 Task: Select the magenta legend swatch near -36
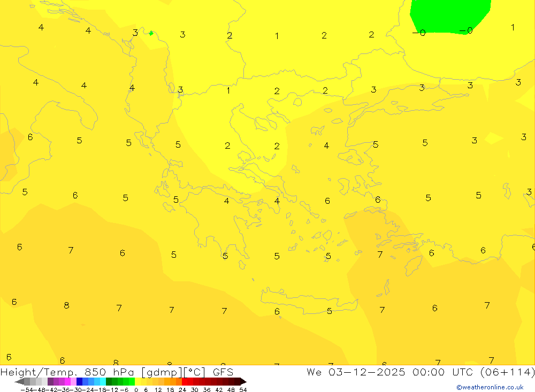pos(67,382)
